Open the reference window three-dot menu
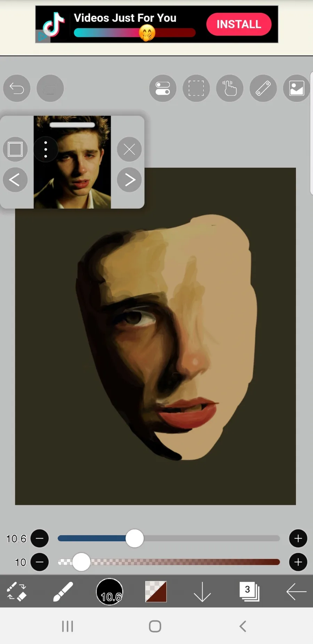The width and height of the screenshot is (313, 644). coord(46,150)
